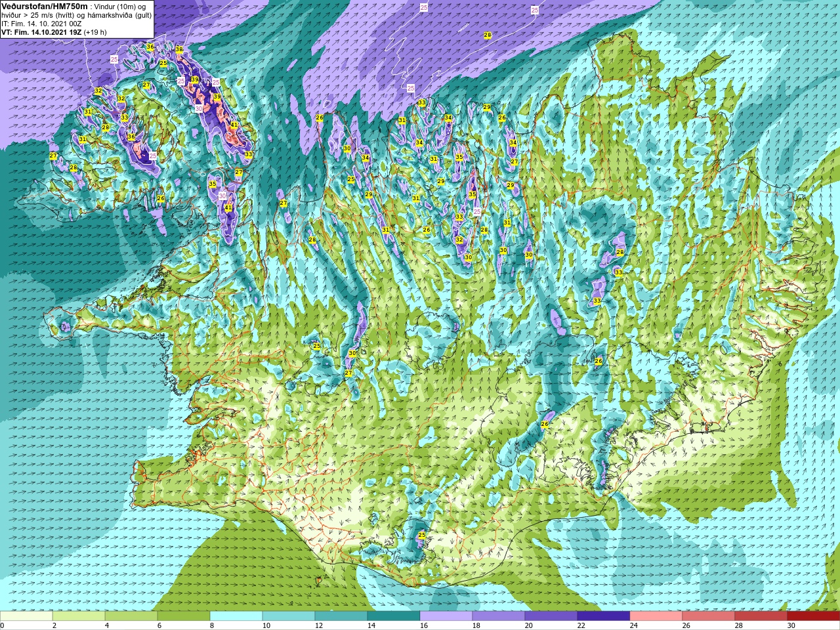
Task: Click the dark indigo 22–24 m/s legend swatch
Action: (x=604, y=616)
